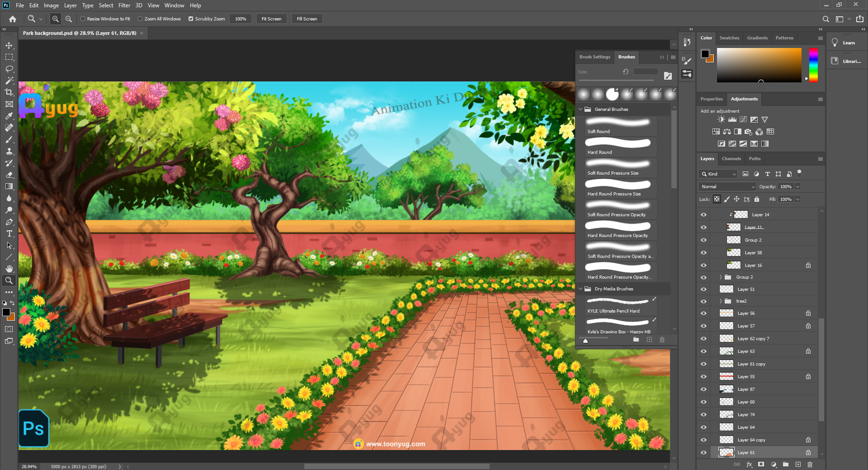The width and height of the screenshot is (868, 470).
Task: Add a Brightness/Contrast adjustment
Action: tap(721, 119)
